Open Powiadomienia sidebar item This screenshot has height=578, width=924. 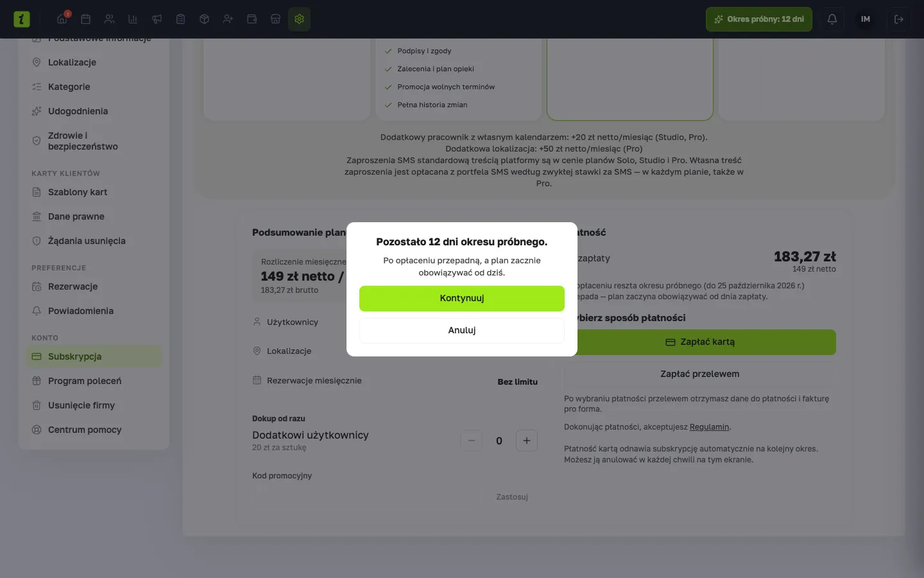[x=94, y=311]
